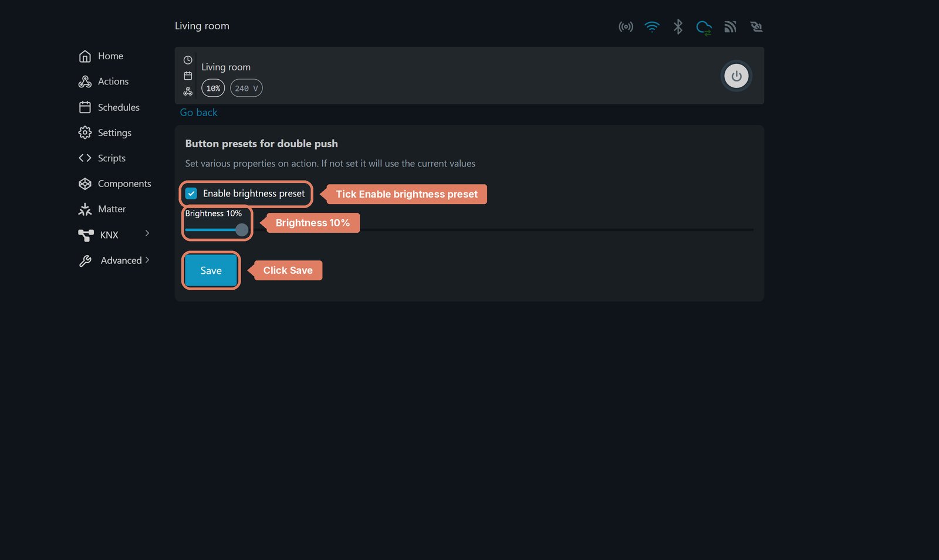Viewport: 939px width, 560px height.
Task: Click the KNX network icon
Action: point(86,235)
